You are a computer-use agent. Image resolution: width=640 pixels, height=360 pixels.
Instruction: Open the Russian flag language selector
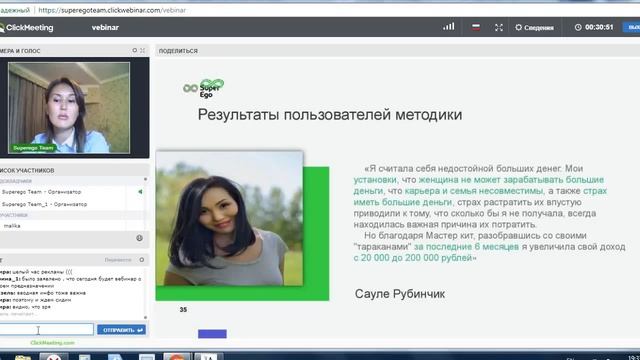pyautogui.click(x=476, y=27)
